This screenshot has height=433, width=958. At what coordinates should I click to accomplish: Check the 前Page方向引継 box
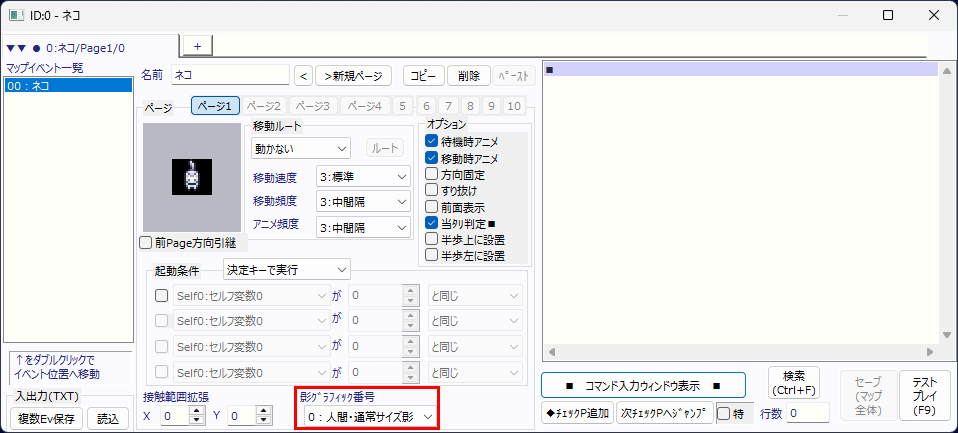point(146,242)
